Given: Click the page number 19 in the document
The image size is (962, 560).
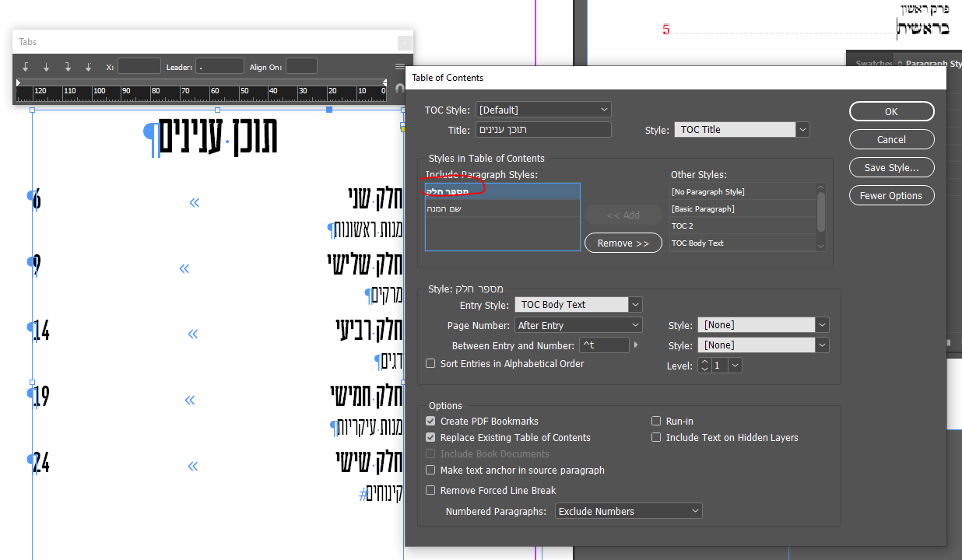Looking at the screenshot, I should click(x=41, y=397).
